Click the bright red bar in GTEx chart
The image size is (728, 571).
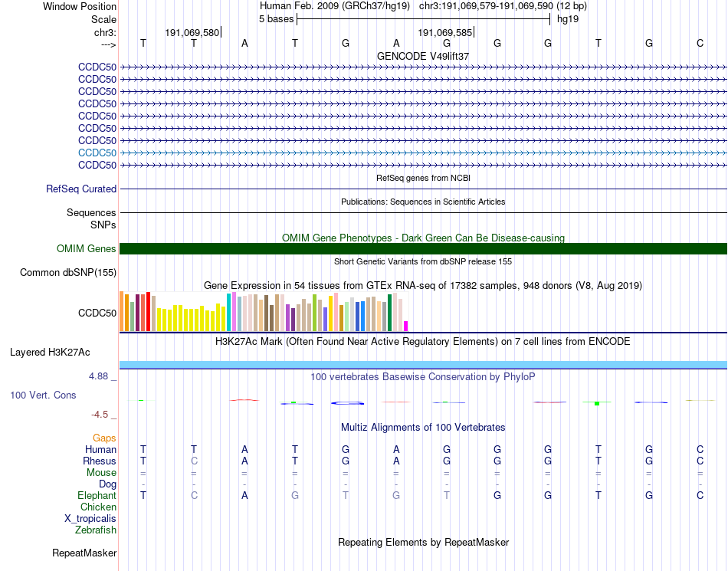[148, 311]
